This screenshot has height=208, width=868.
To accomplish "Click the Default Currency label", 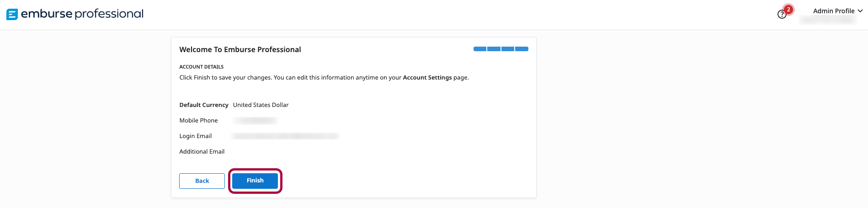I will (x=203, y=105).
